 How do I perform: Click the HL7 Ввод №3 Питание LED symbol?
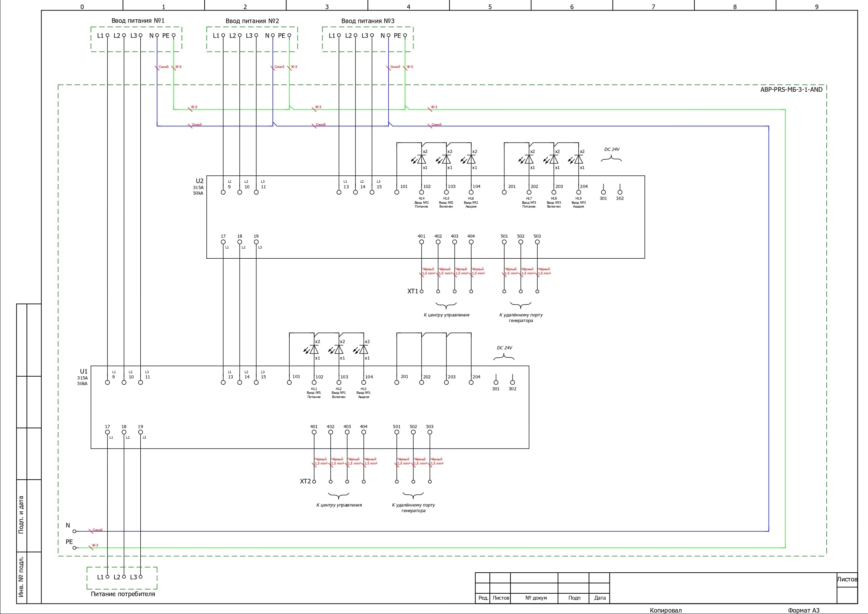click(529, 159)
